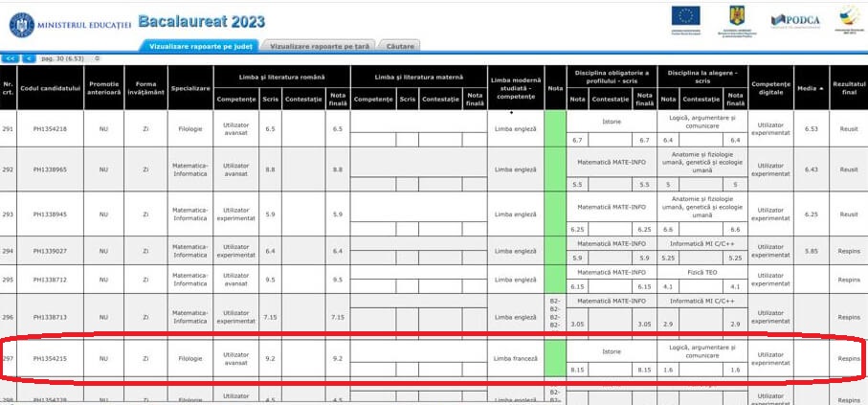Screen dimensions: 868x405
Task: Select candidate code PH1338965
Action: point(50,169)
